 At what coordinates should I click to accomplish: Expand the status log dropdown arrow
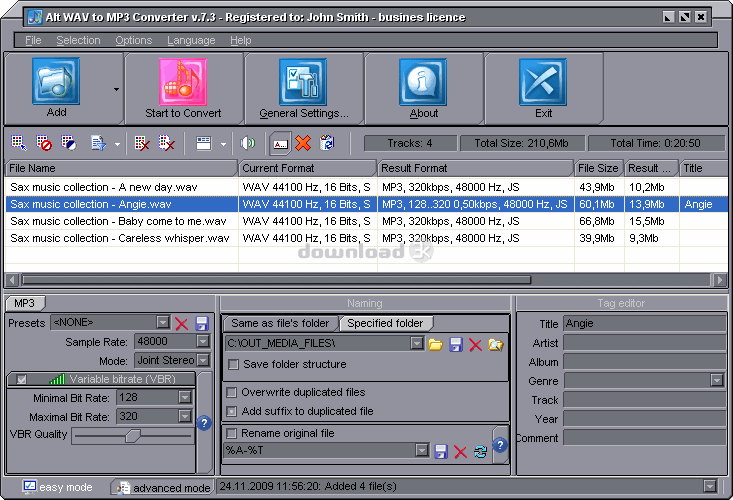click(710, 486)
